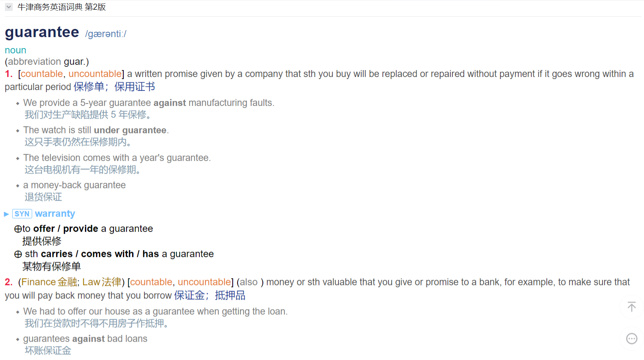Click the 'Finance 金融' subject label
644x360 pixels.
49,282
